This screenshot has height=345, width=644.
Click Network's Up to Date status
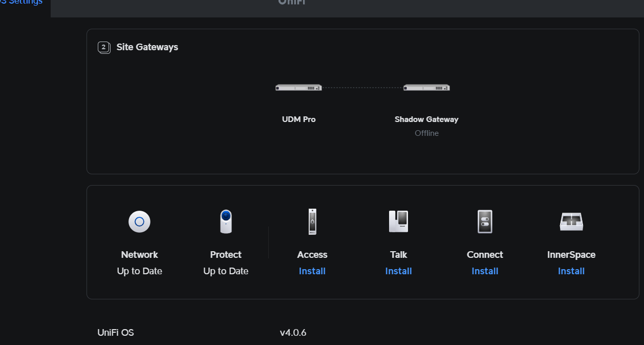139,271
